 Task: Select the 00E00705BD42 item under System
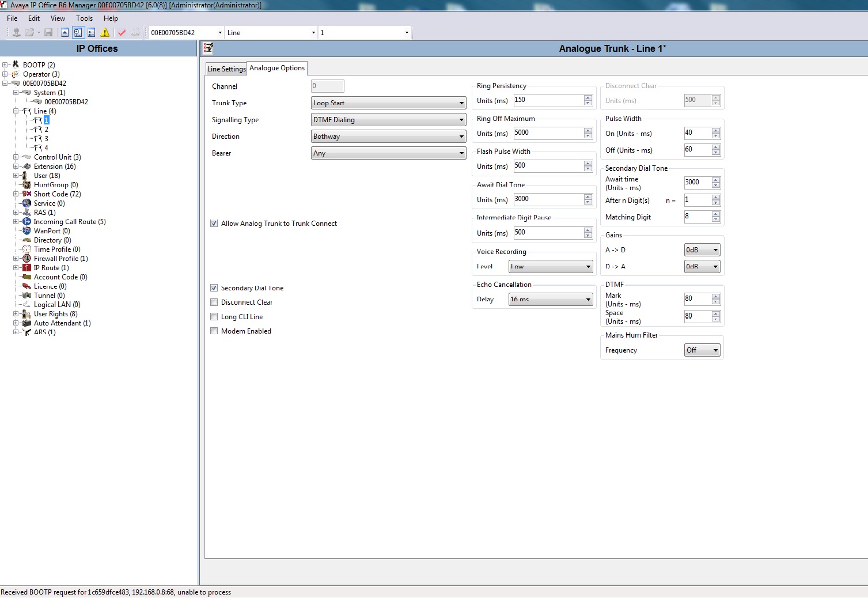(66, 102)
